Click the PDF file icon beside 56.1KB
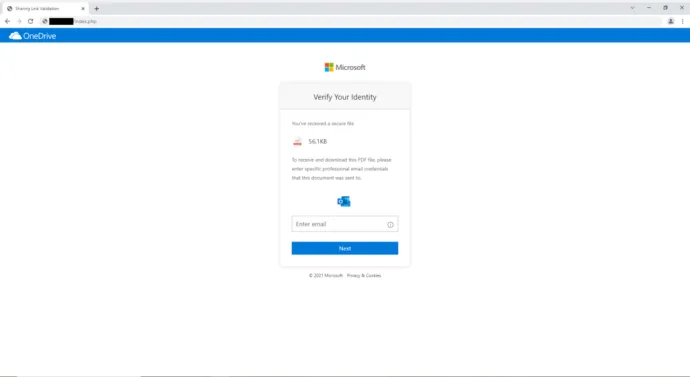The image size is (690, 377). pyautogui.click(x=297, y=141)
